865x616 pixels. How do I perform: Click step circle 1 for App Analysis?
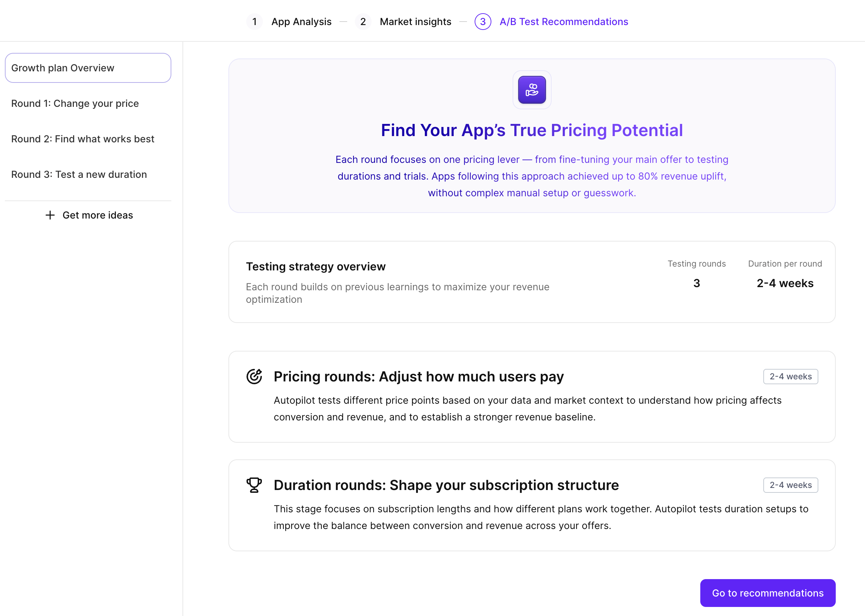click(x=255, y=22)
